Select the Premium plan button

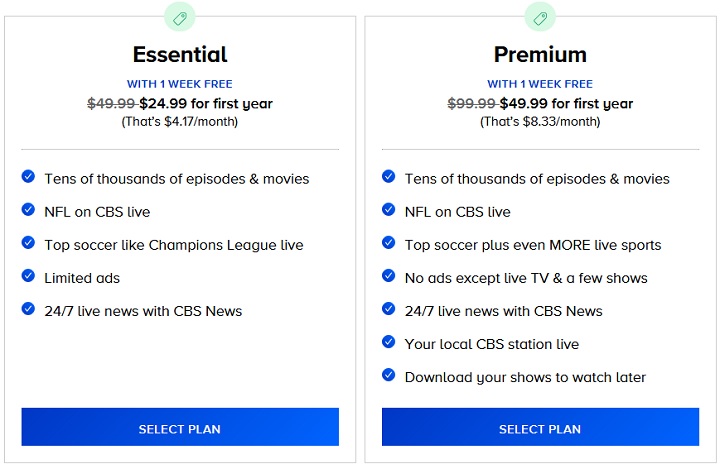tap(540, 427)
